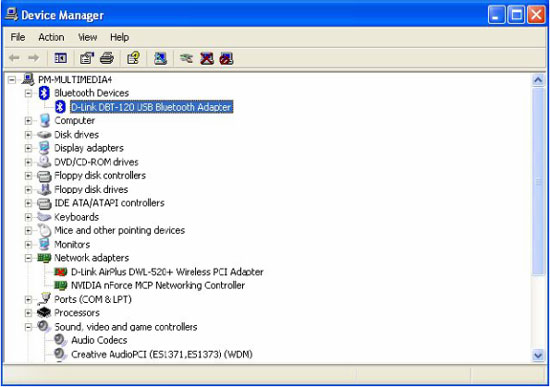Viewport: 550px width, 387px height.
Task: Collapse the Network adapters node
Action: tap(28, 258)
